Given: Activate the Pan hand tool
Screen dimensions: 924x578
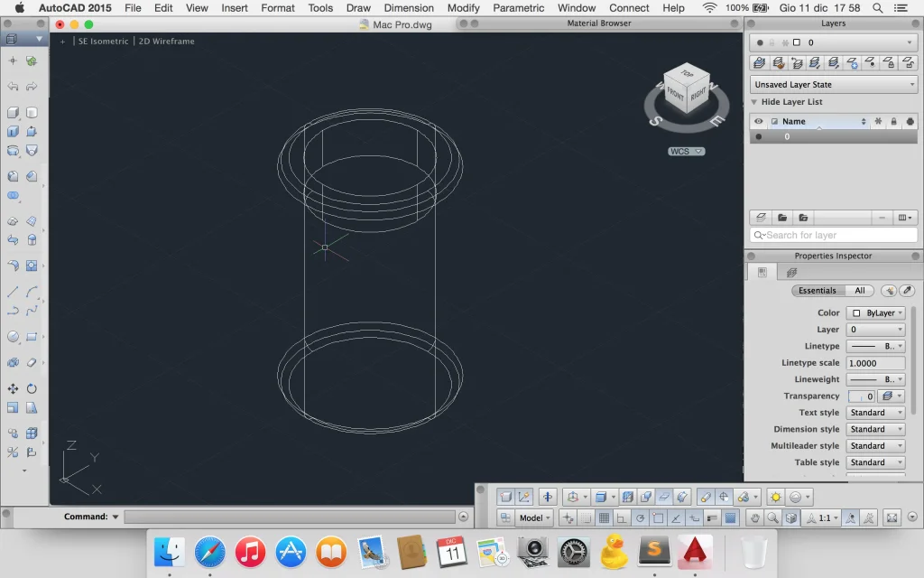Looking at the screenshot, I should (755, 517).
